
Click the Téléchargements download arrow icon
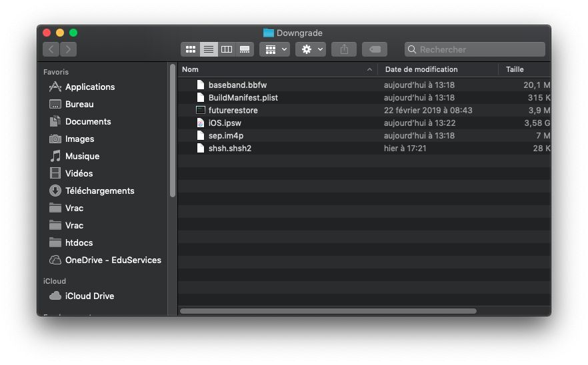[x=55, y=190]
